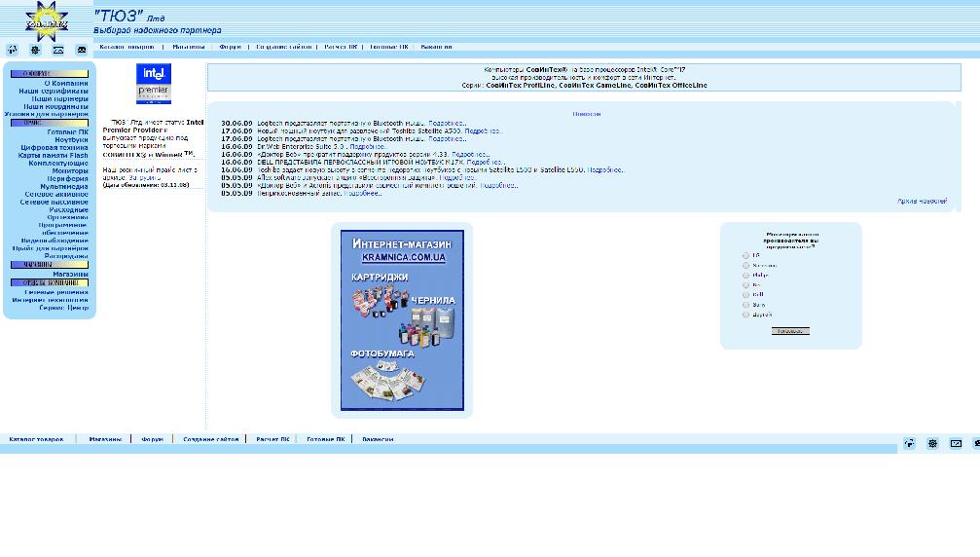Click the star-shaped company logo
Image resolution: width=980 pixels, height=557 pixels.
[47, 21]
